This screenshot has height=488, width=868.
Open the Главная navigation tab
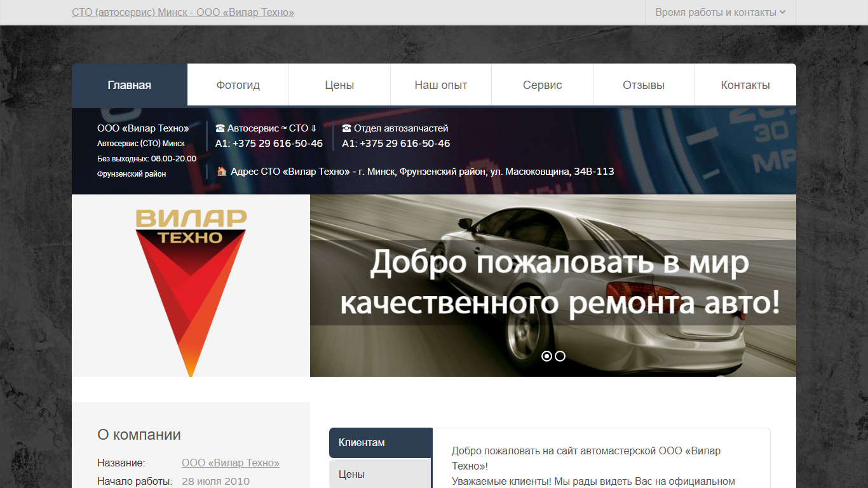[130, 85]
